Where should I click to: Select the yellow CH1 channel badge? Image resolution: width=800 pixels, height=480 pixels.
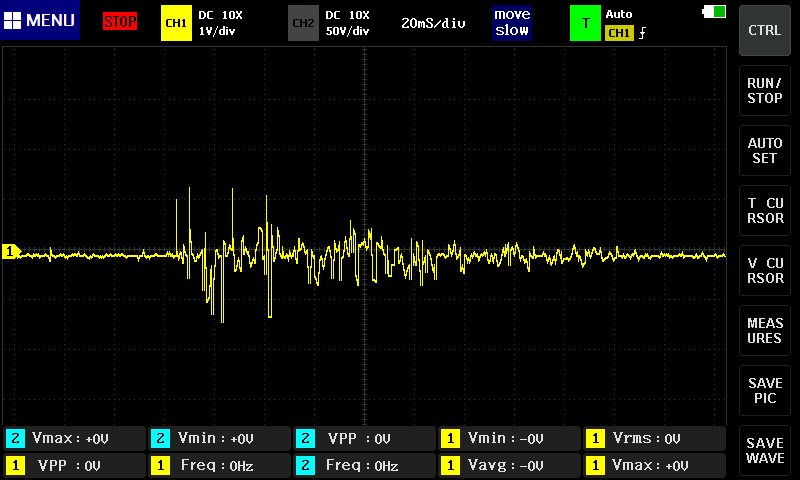pos(175,22)
